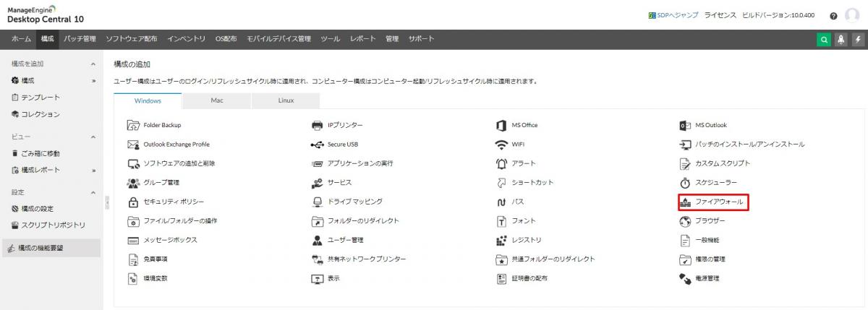The image size is (868, 310).
Task: Open the green search icon in header
Action: point(824,40)
